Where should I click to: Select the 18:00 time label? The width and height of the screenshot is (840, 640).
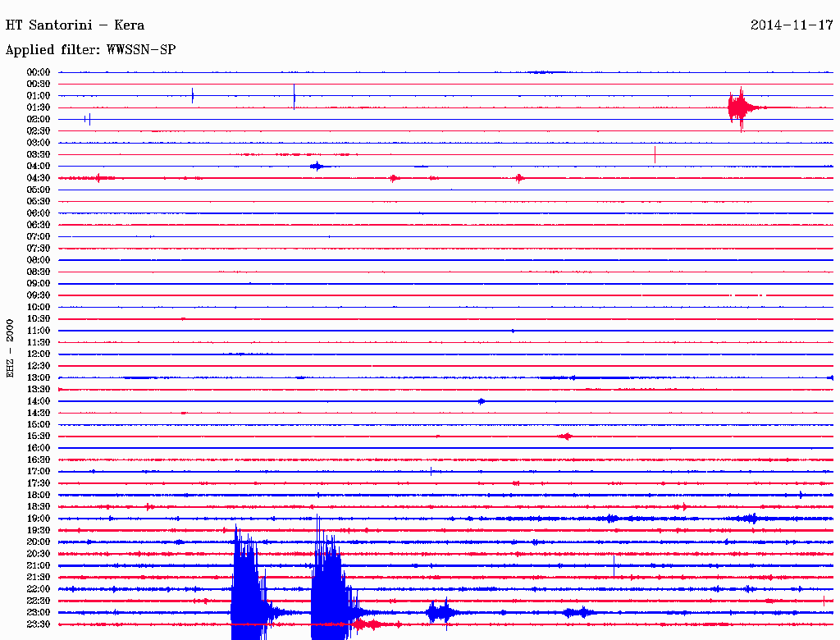tap(39, 495)
